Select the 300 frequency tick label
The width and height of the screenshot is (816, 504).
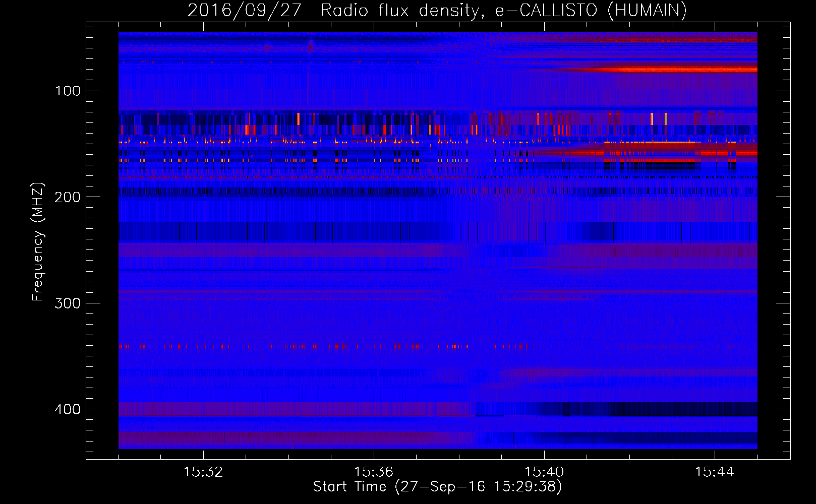pos(68,303)
